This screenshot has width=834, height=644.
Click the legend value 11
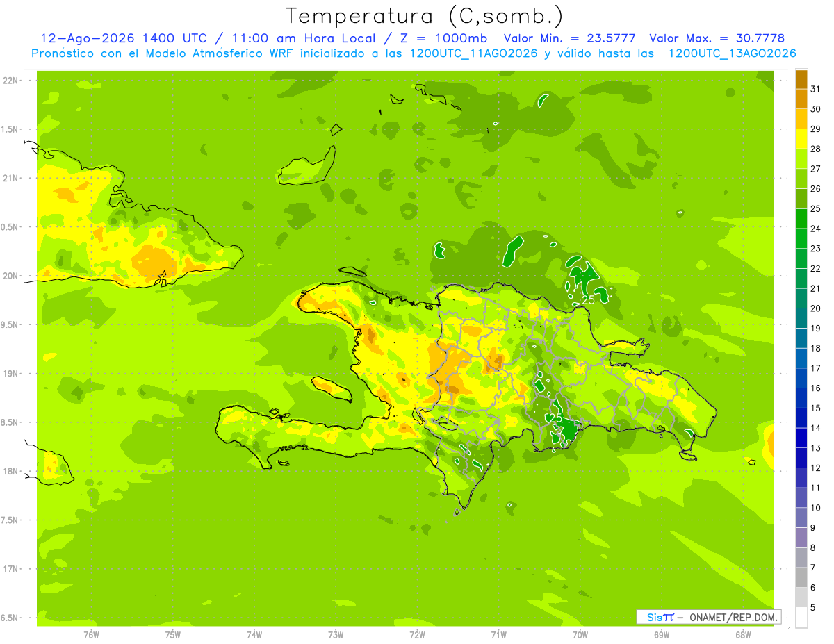[816, 488]
